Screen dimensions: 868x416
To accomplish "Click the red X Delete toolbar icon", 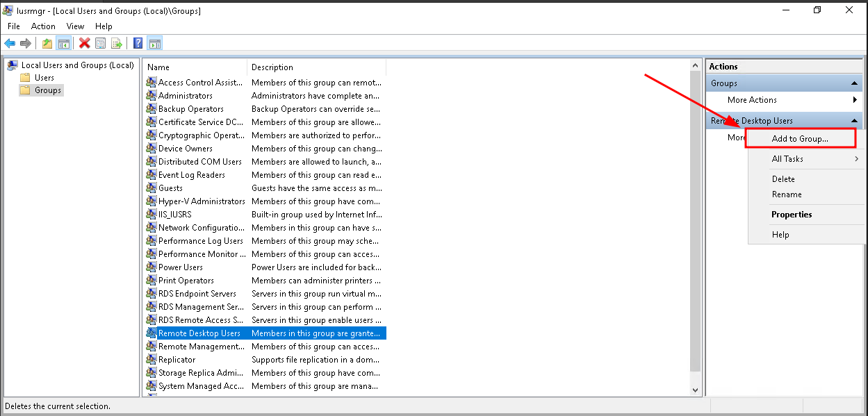I will pos(85,44).
